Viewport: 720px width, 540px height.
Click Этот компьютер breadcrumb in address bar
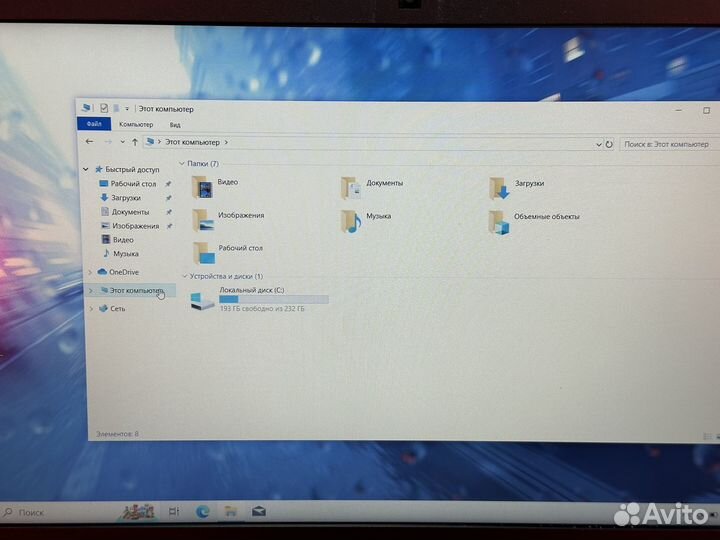[192, 142]
